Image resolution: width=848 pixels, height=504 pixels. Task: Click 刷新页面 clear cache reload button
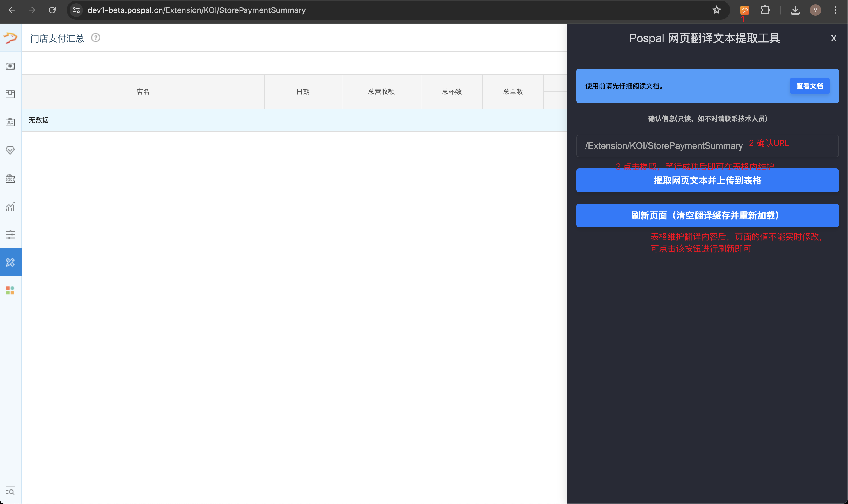click(x=707, y=216)
